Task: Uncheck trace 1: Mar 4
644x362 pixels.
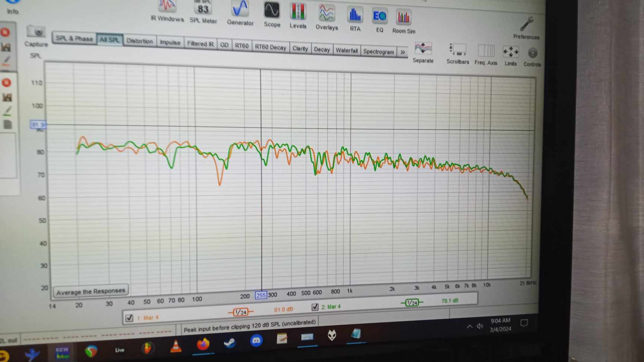Action: click(129, 318)
